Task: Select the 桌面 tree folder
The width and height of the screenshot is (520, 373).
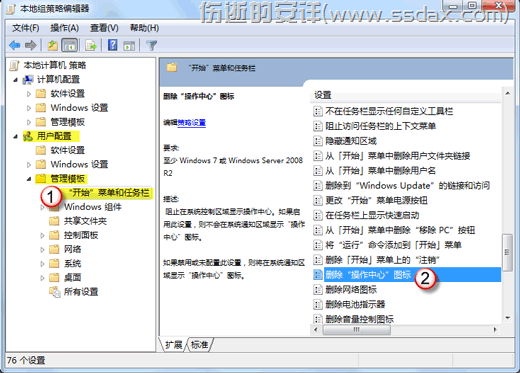Action: pos(72,278)
